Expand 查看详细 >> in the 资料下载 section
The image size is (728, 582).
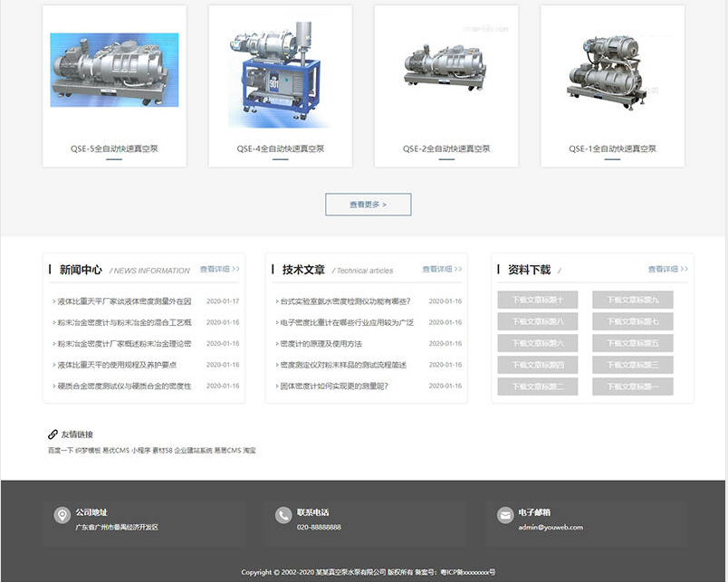point(667,269)
